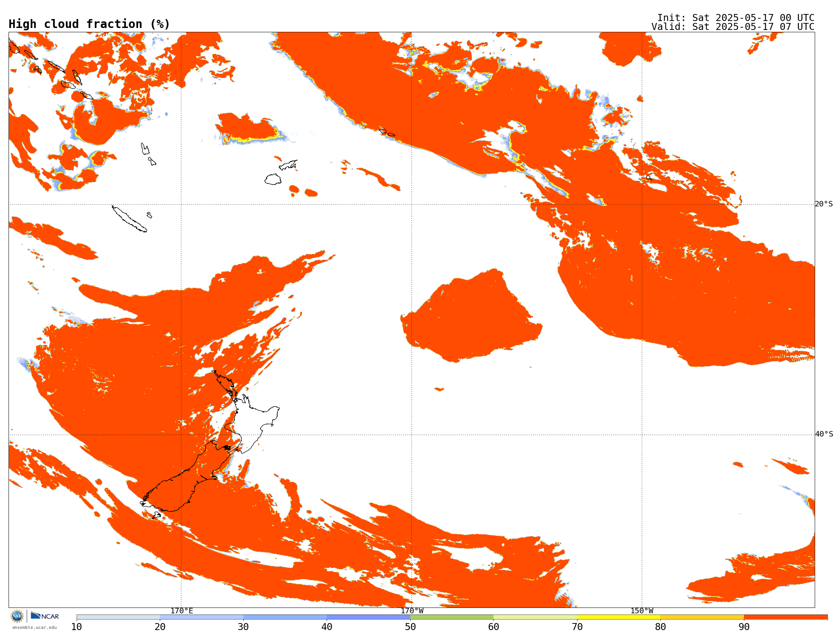The height and width of the screenshot is (632, 840).
Task: Click the colorbar tick label 30
Action: point(243,627)
